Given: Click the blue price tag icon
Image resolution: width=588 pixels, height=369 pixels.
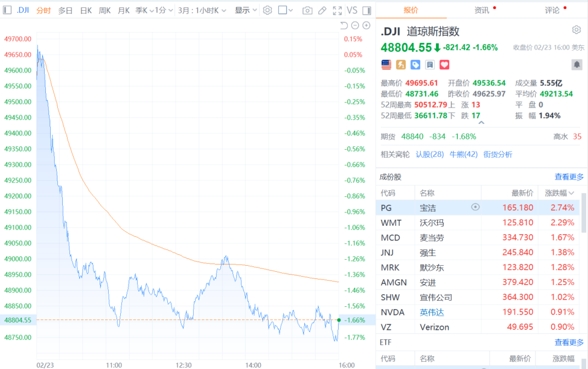Looking at the screenshot, I should point(415,65).
